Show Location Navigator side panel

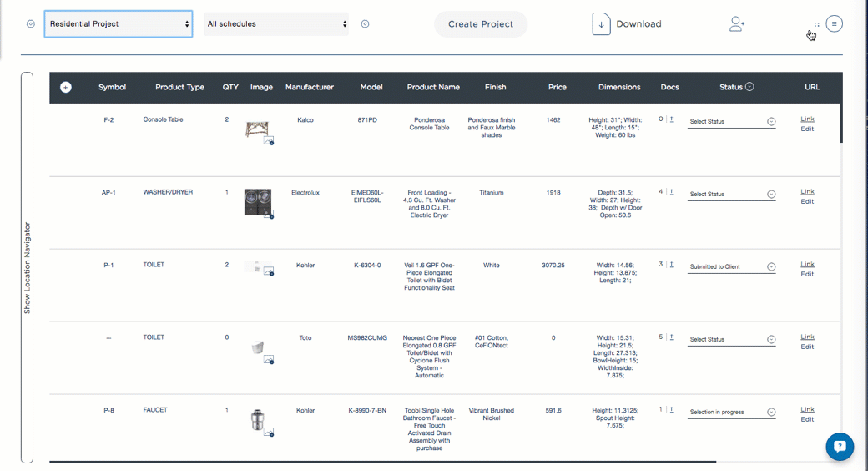(27, 267)
